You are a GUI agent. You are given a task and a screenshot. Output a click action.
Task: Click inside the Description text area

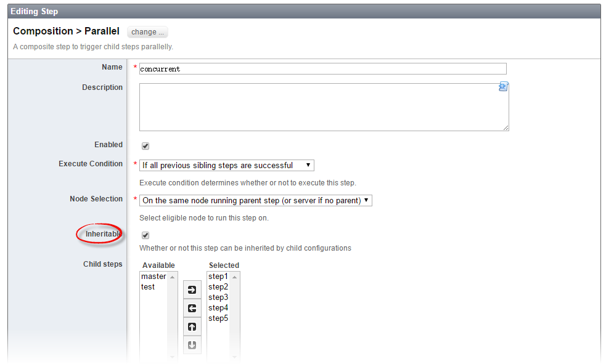(x=324, y=107)
